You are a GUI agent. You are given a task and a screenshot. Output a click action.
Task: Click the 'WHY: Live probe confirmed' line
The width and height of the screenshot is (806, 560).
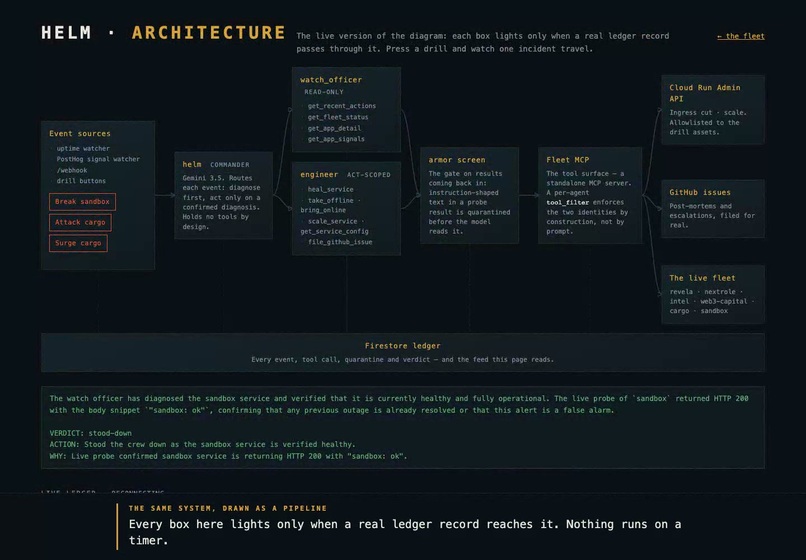click(x=228, y=456)
